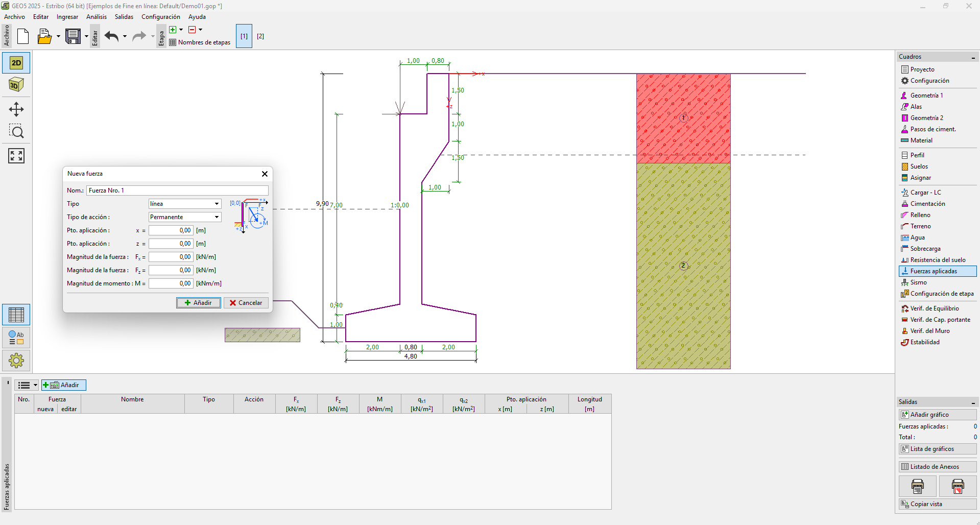Select construction stage [1]
Screen dimensions: 980x525
[244, 36]
